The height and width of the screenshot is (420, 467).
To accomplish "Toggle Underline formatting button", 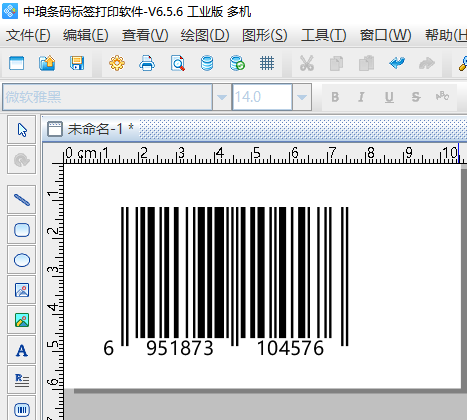I will coord(389,97).
